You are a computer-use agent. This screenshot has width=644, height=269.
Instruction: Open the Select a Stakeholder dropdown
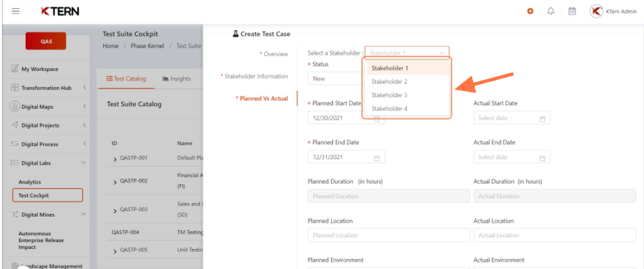coord(406,53)
